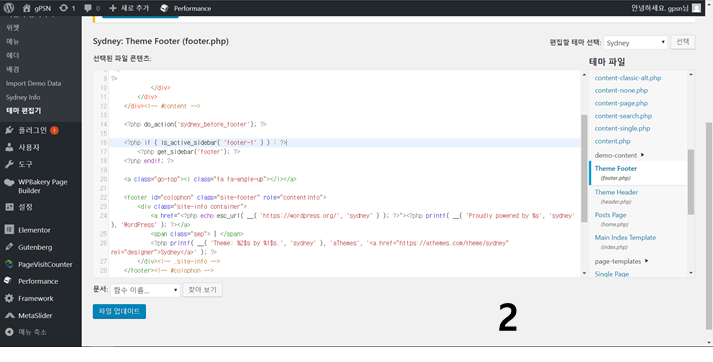The width and height of the screenshot is (713, 362).
Task: Click the browser page scrollbar thumb
Action: (709, 225)
